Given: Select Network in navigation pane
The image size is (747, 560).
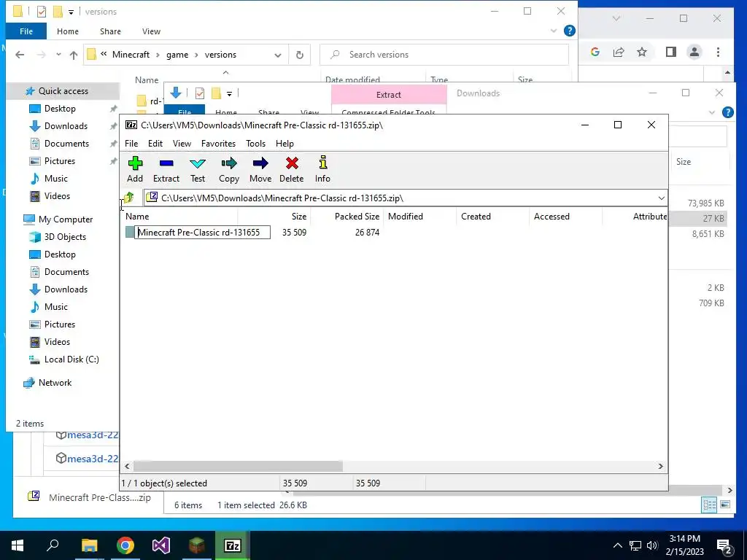Looking at the screenshot, I should click(x=55, y=382).
